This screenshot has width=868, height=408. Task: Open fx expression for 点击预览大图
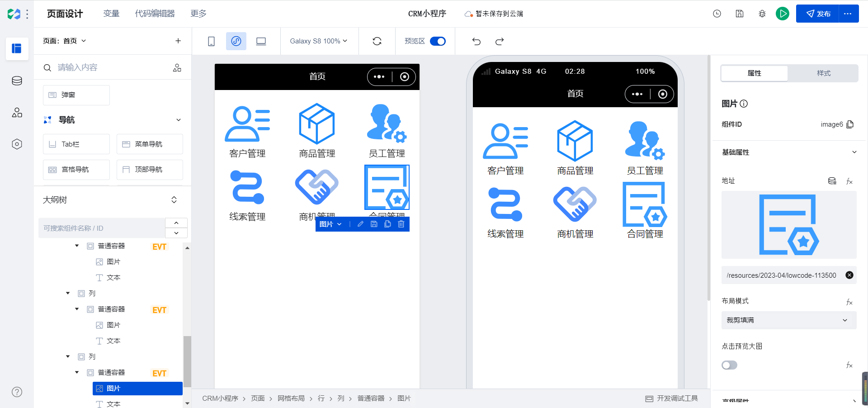849,365
